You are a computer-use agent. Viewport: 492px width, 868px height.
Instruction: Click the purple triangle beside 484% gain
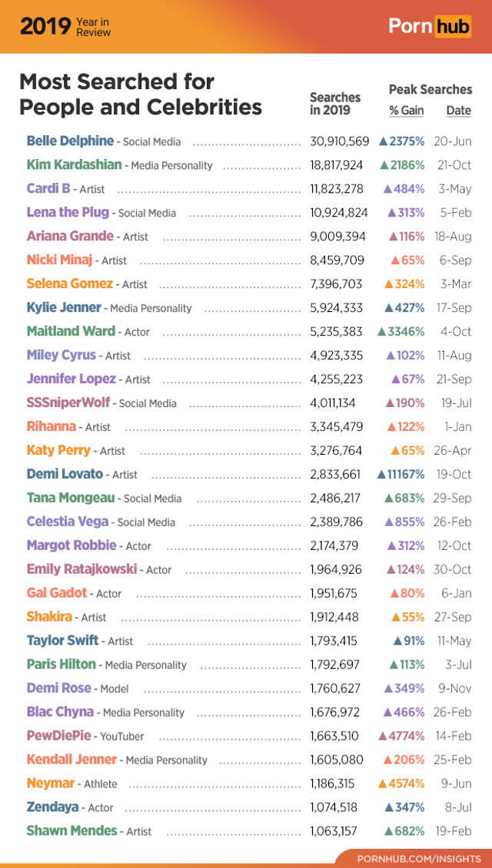tap(388, 189)
